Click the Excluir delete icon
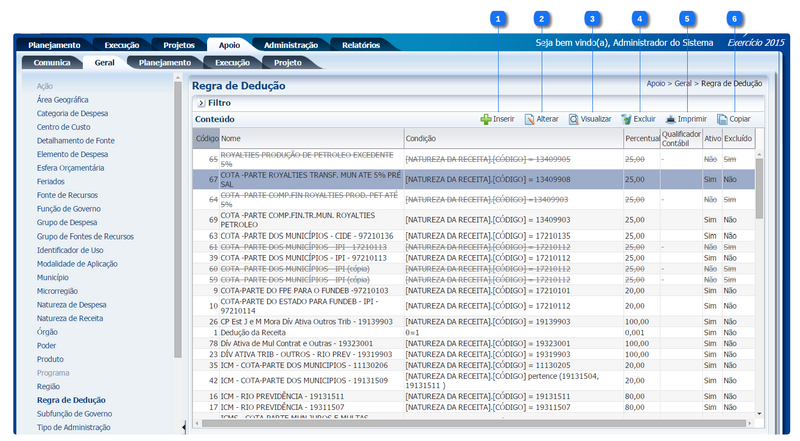800x441 pixels. [x=626, y=119]
